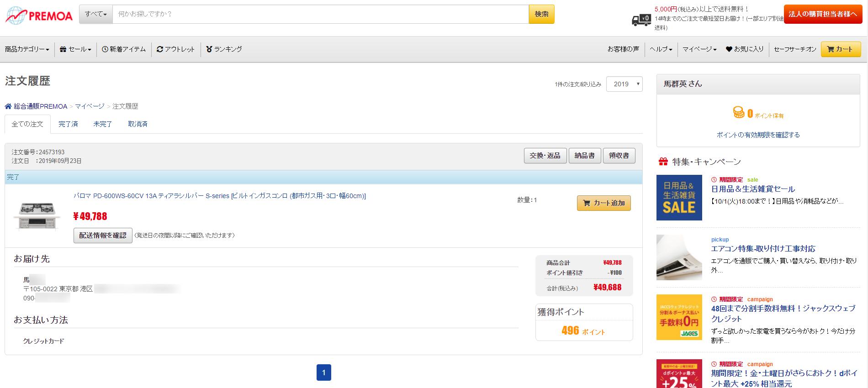Open エアコン特集-取り付け工事対応 link
Viewport: 868px width, 388px height.
[x=763, y=249]
